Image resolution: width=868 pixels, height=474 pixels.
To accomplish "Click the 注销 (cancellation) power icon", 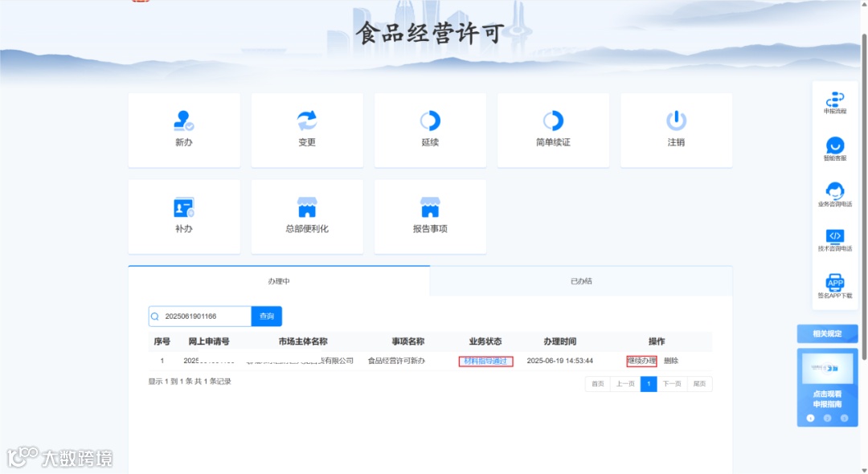I will (676, 129).
